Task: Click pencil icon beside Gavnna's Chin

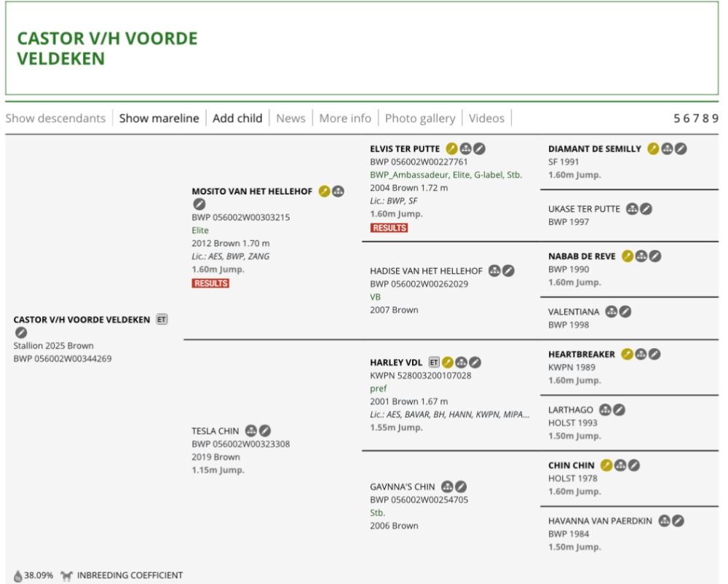Action: click(x=461, y=486)
